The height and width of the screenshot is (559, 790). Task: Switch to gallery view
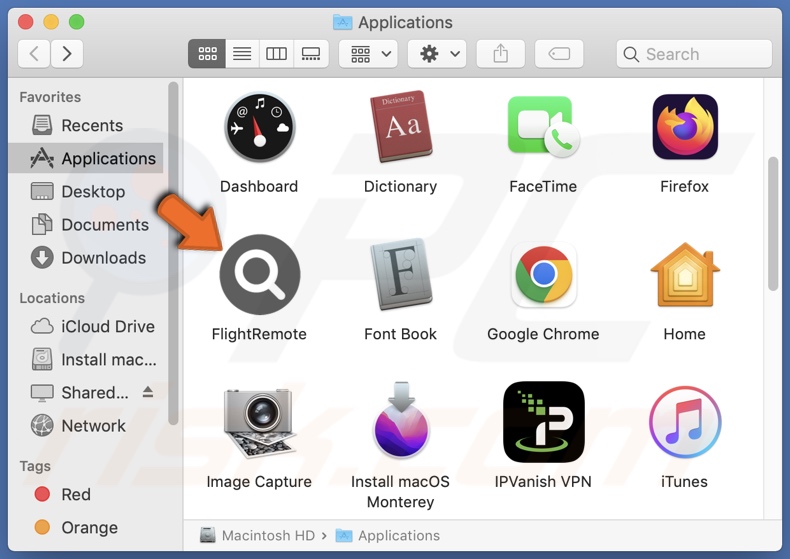tap(311, 53)
